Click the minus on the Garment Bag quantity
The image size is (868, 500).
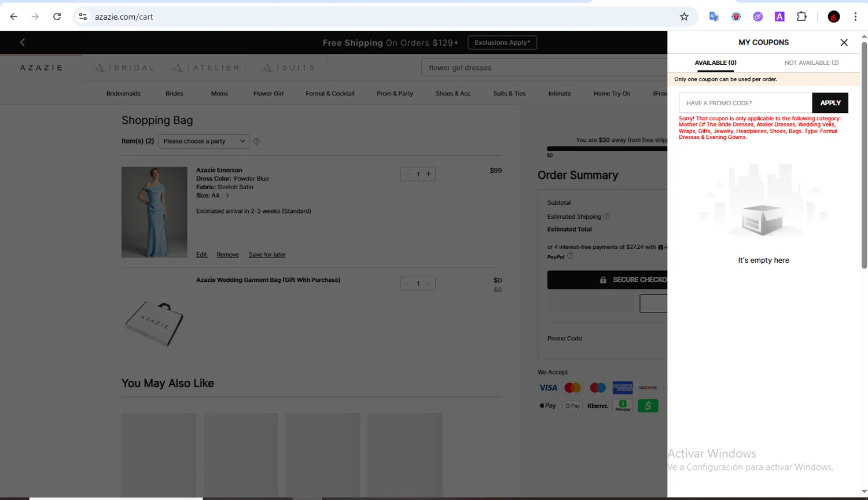coord(408,284)
